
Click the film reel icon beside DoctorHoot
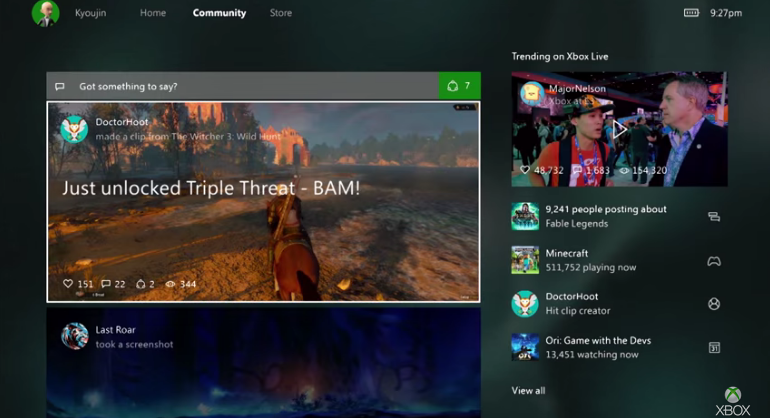tap(714, 304)
